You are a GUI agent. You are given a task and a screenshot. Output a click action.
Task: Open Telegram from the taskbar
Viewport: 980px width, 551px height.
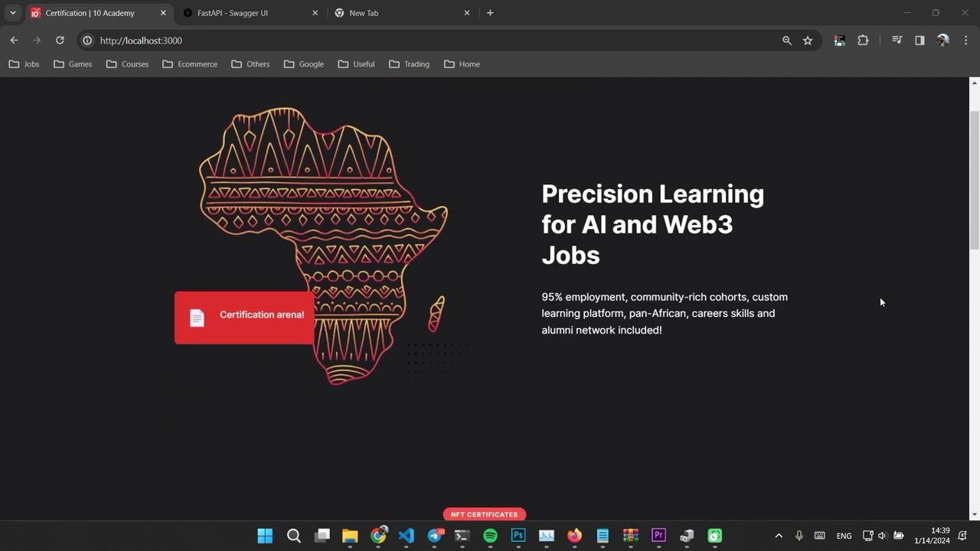(x=435, y=536)
